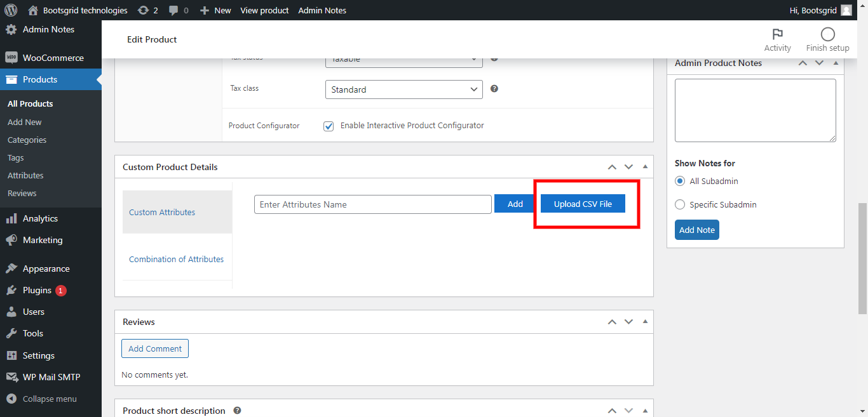The image size is (868, 417).
Task: Click the Tools wrench icon
Action: [11, 333]
